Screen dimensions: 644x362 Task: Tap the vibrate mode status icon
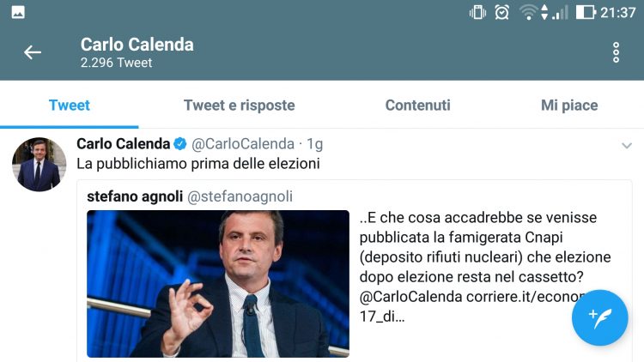click(477, 12)
